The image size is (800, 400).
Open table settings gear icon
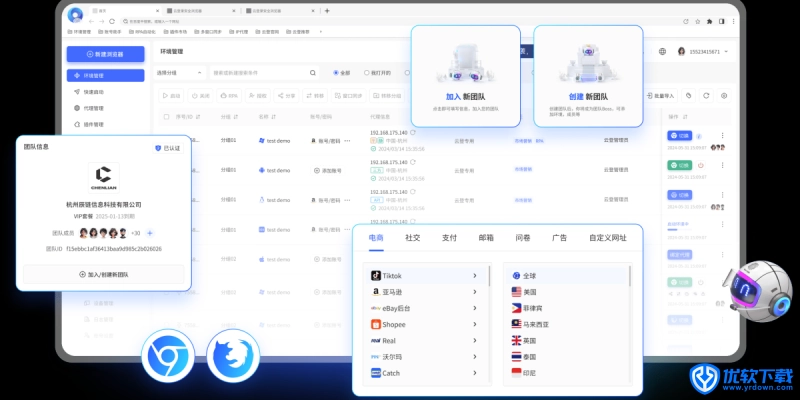724,95
